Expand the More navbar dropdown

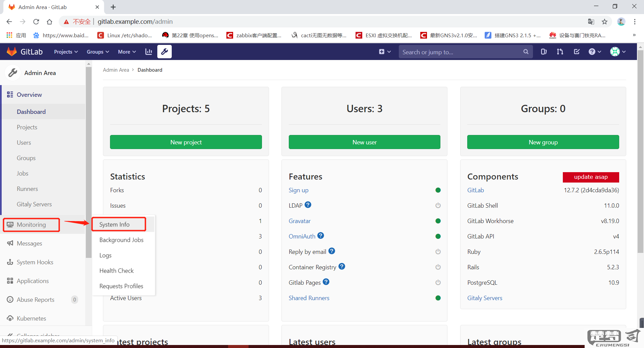tap(127, 52)
